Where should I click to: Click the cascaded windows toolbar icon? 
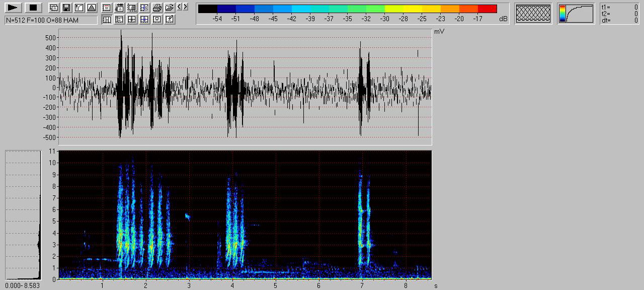click(x=53, y=8)
